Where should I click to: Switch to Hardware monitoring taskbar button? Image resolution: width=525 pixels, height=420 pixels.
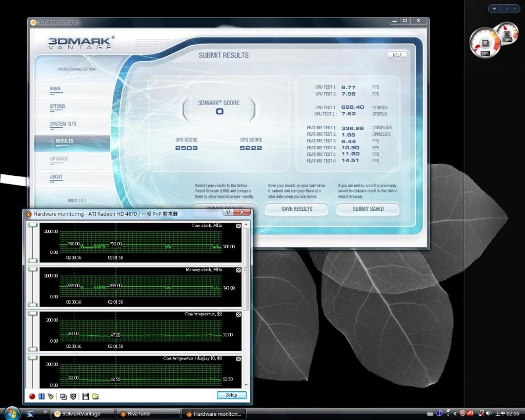[x=214, y=414]
